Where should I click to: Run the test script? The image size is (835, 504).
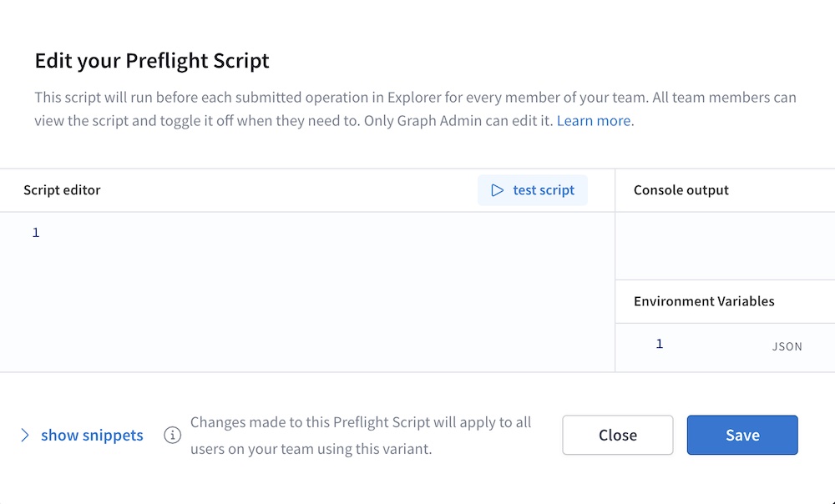(x=532, y=190)
